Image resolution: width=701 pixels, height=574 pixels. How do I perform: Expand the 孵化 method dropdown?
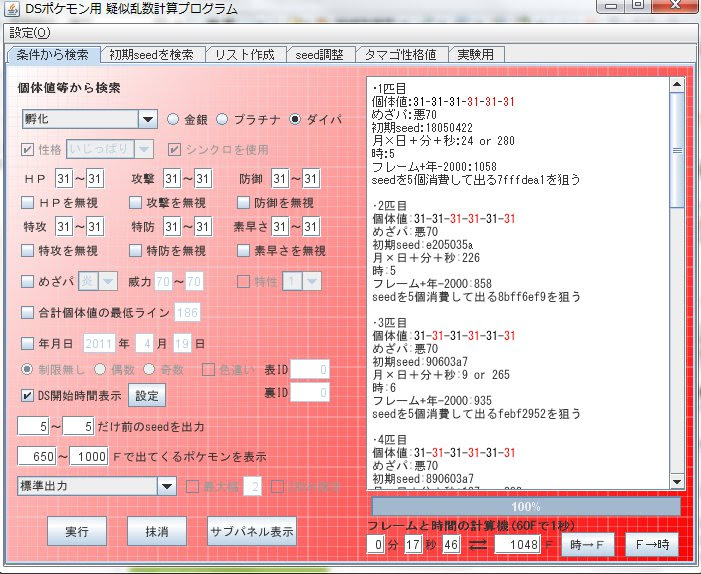148,119
